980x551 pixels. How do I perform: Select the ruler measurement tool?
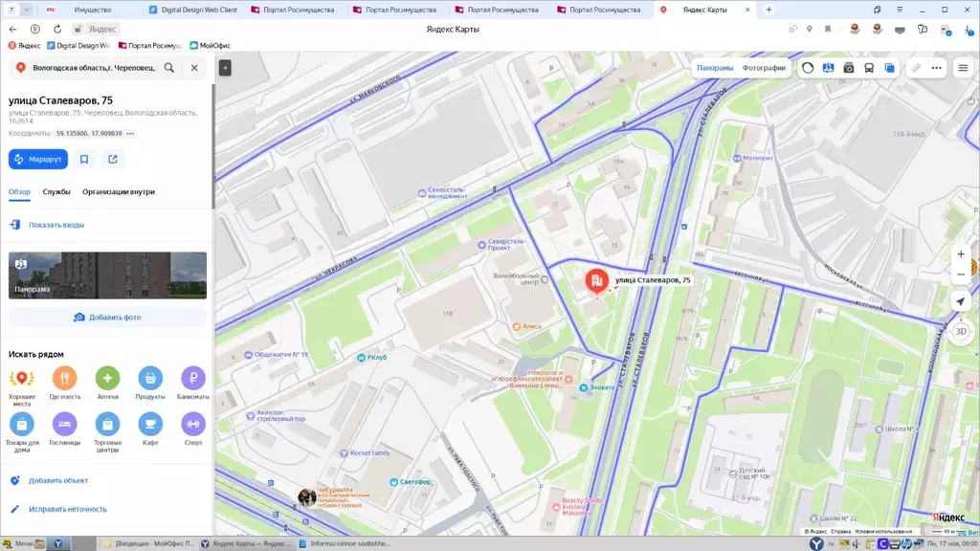tap(916, 68)
